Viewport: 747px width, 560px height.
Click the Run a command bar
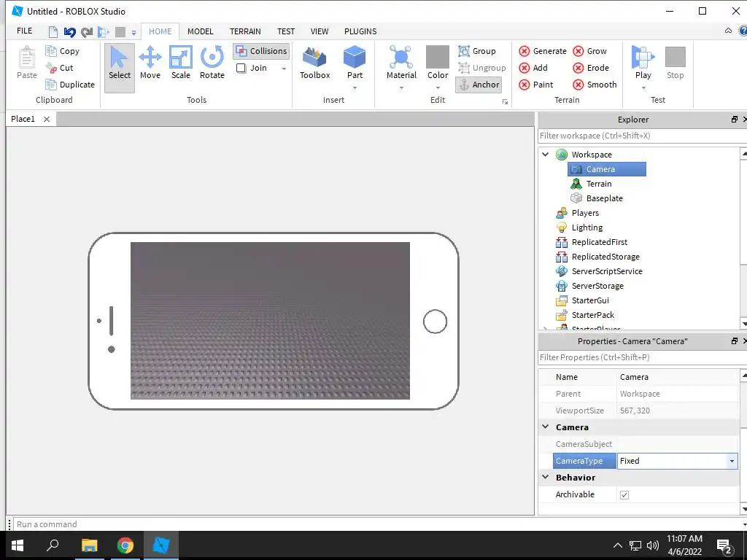coord(379,524)
